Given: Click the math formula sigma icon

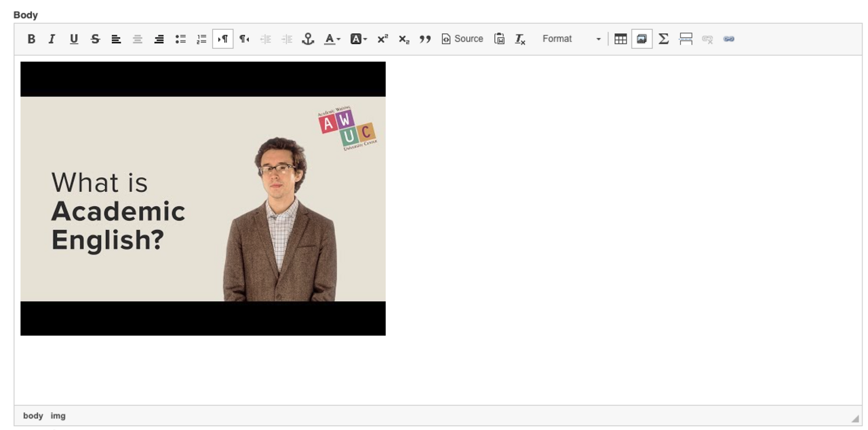Looking at the screenshot, I should [x=664, y=39].
